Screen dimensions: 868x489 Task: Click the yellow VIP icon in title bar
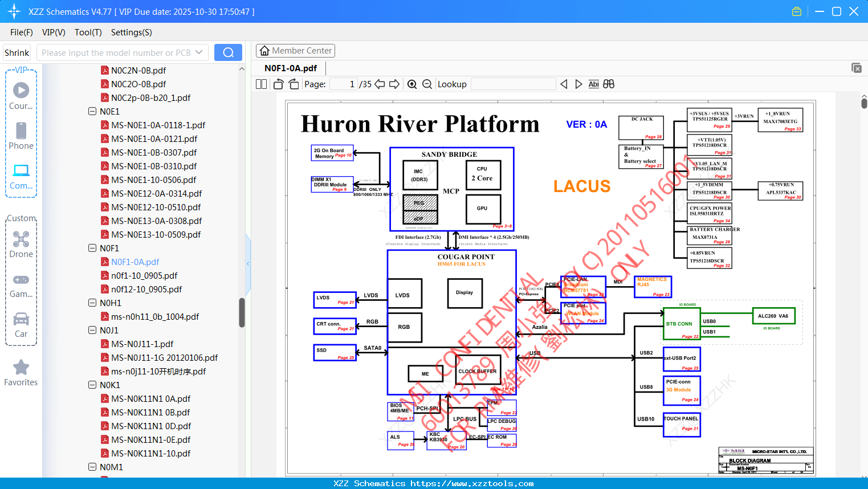point(797,11)
